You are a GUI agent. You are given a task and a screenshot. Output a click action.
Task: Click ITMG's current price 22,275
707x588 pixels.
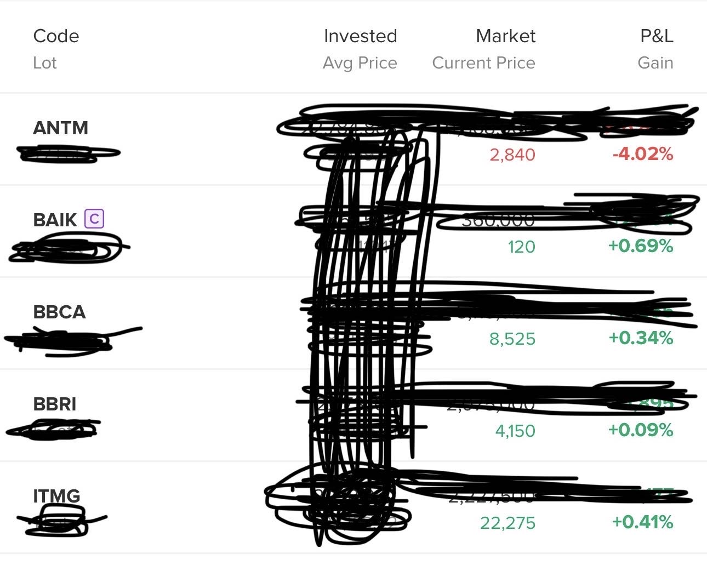(x=508, y=523)
